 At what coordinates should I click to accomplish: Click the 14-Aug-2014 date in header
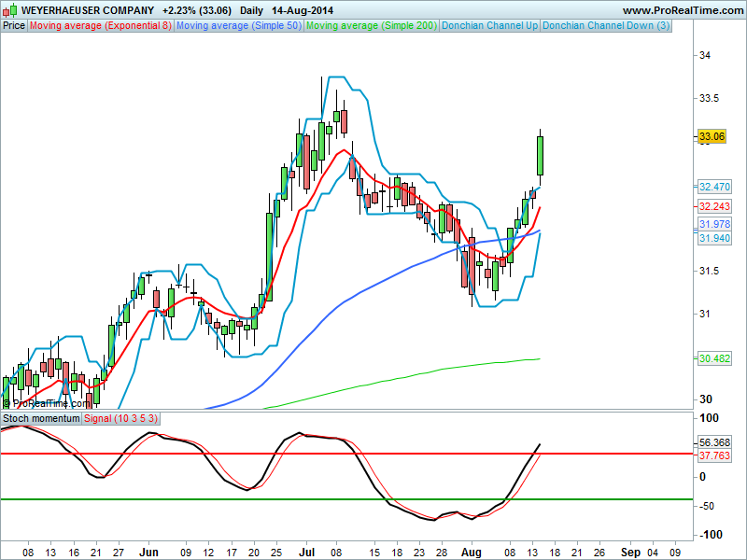[x=303, y=10]
